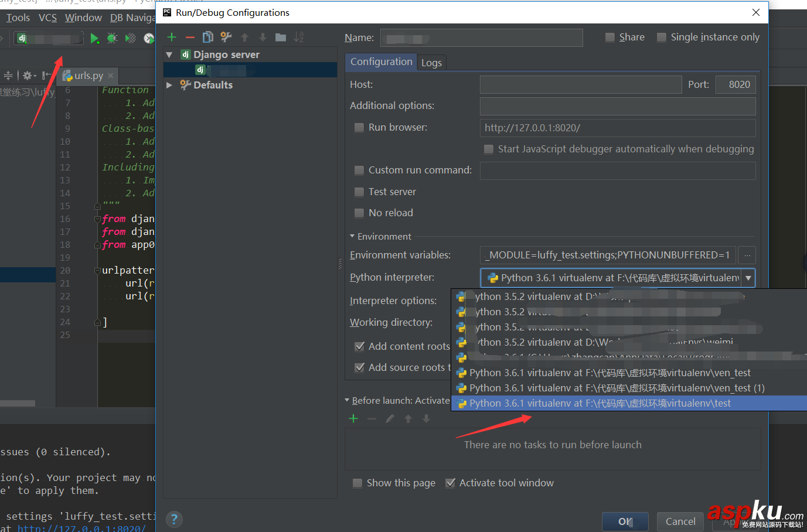Screen dimensions: 807x532
Task: Uncheck Add content roots checkbox
Action: pyautogui.click(x=360, y=346)
